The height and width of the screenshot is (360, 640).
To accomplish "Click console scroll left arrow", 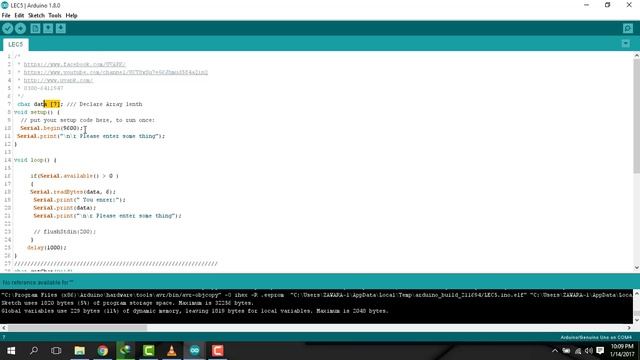I will [x=4, y=328].
